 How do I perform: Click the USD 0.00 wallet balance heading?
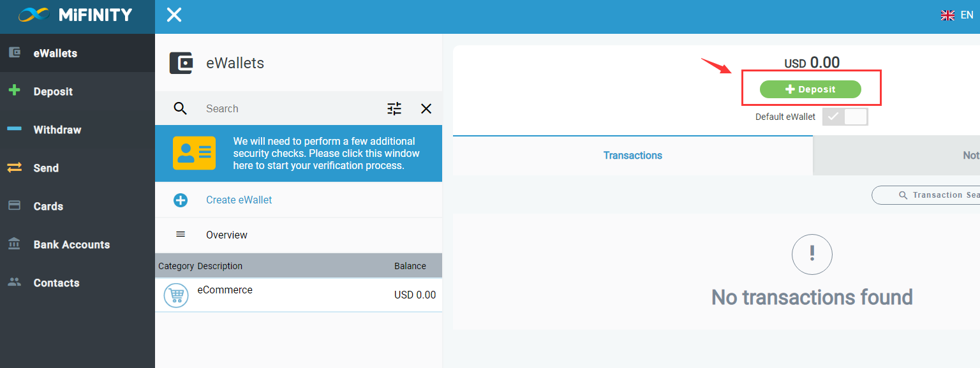[812, 63]
